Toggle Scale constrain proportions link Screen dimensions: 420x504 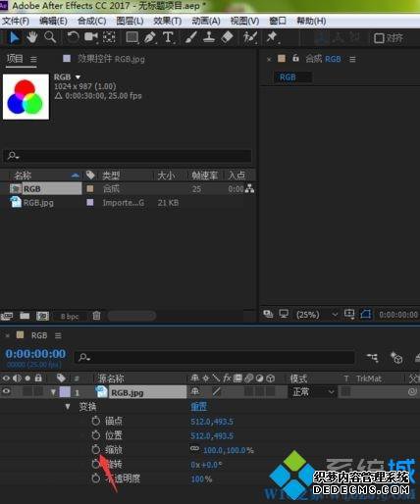pos(194,448)
